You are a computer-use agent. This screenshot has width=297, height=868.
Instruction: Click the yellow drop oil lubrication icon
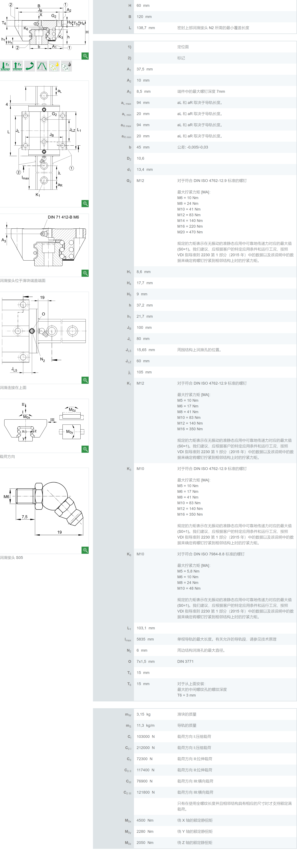pos(54,66)
